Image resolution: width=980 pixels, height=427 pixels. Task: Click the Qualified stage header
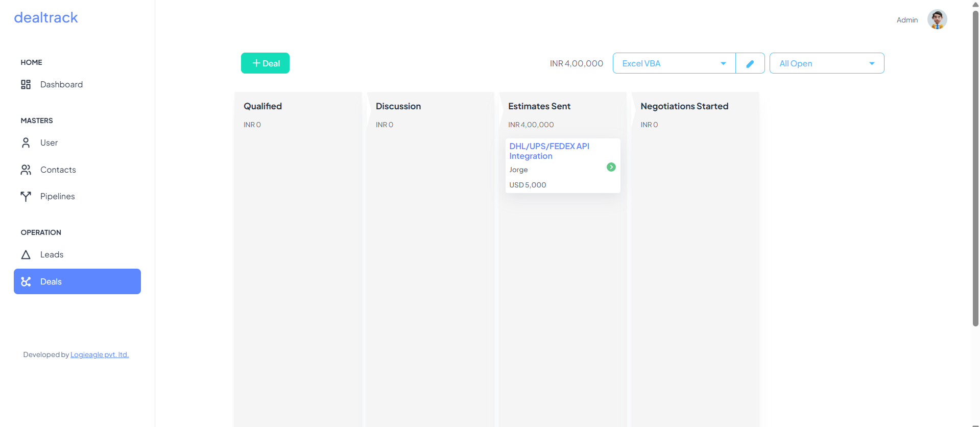[x=262, y=106]
